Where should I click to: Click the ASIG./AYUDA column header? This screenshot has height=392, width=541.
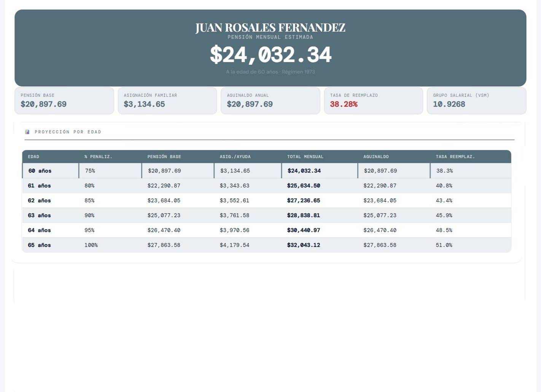click(235, 157)
